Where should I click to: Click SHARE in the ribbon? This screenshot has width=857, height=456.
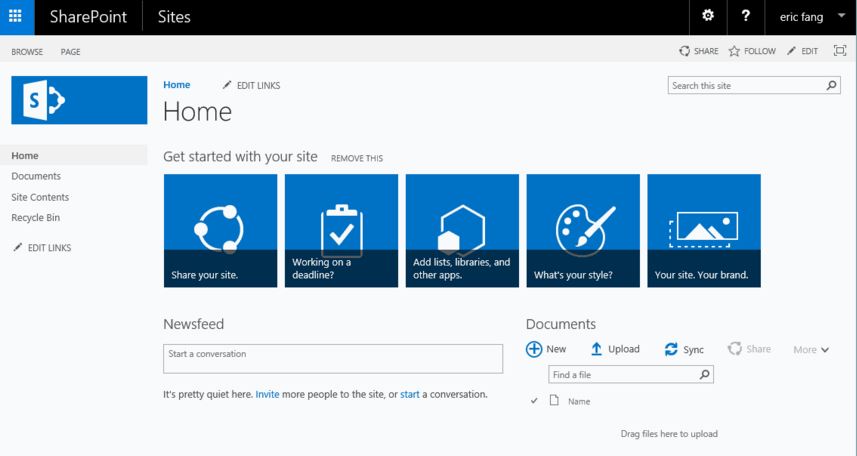click(699, 51)
